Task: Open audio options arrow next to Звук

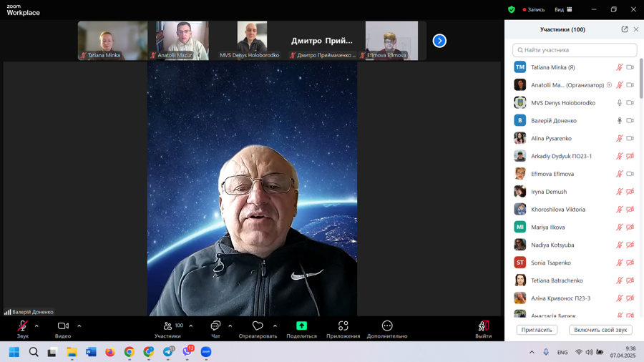Action: pyautogui.click(x=36, y=326)
